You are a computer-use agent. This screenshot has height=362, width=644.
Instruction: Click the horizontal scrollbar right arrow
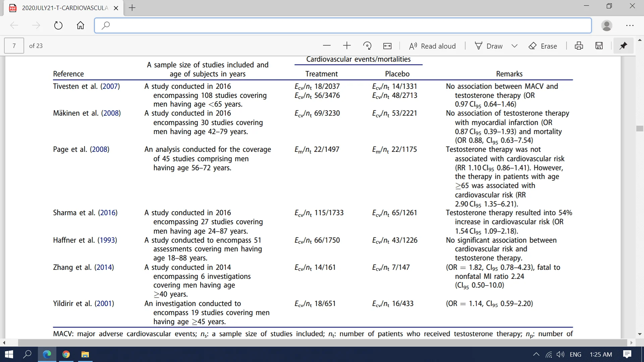(631, 343)
